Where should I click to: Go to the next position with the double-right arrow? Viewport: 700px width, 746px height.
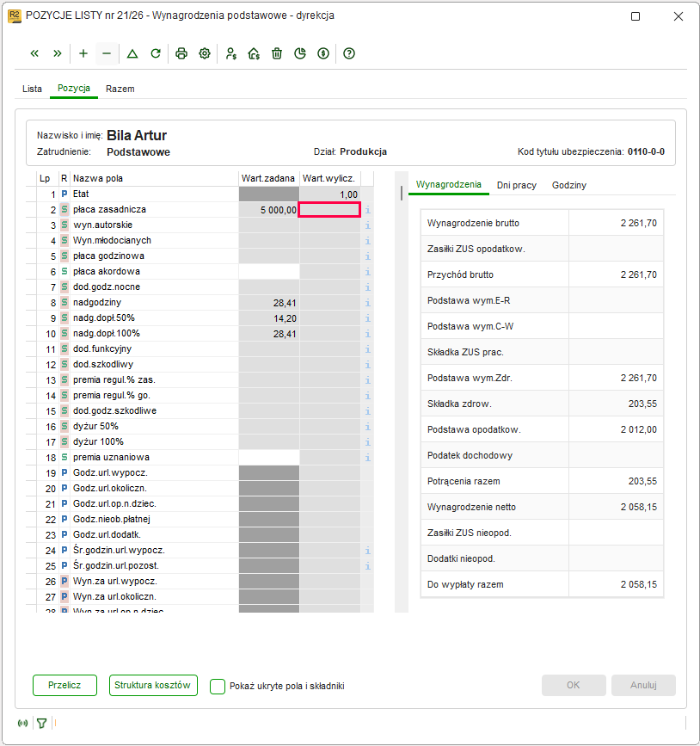coord(58,53)
